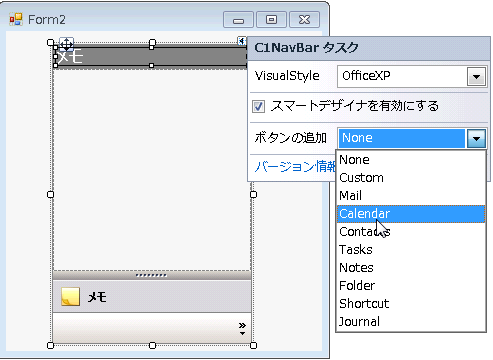Click the bottom-left corner selection handle

click(50, 345)
